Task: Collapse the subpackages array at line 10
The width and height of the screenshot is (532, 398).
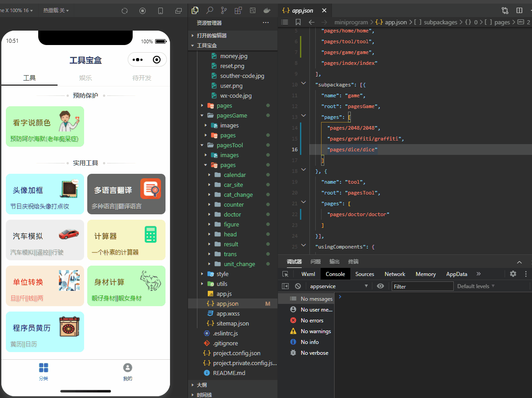Action: 303,84
